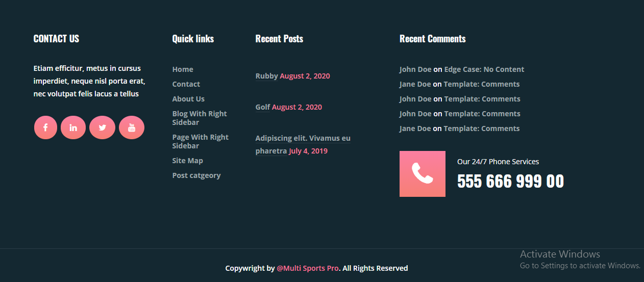Open the Site Map link
The width and height of the screenshot is (644, 282).
coord(188,161)
